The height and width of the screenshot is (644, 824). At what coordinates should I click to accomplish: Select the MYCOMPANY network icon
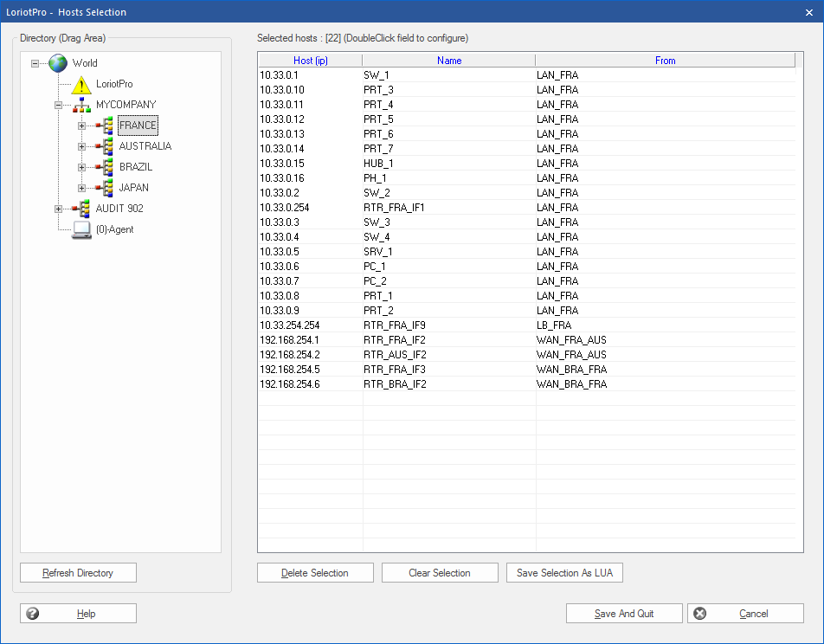tap(80, 104)
